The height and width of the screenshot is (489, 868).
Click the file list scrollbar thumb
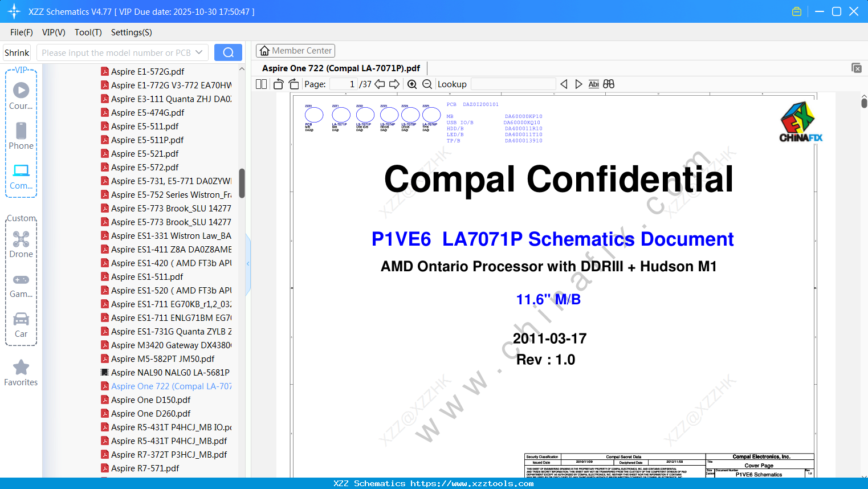click(242, 183)
